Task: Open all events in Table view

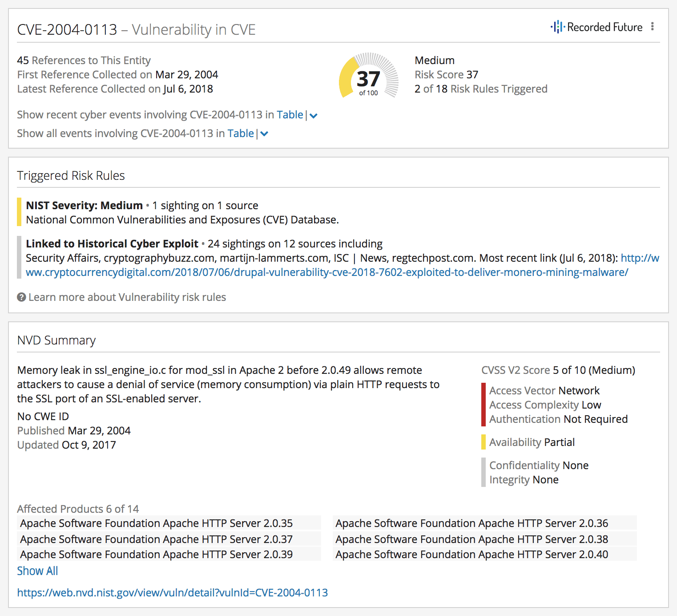Action: point(241,134)
